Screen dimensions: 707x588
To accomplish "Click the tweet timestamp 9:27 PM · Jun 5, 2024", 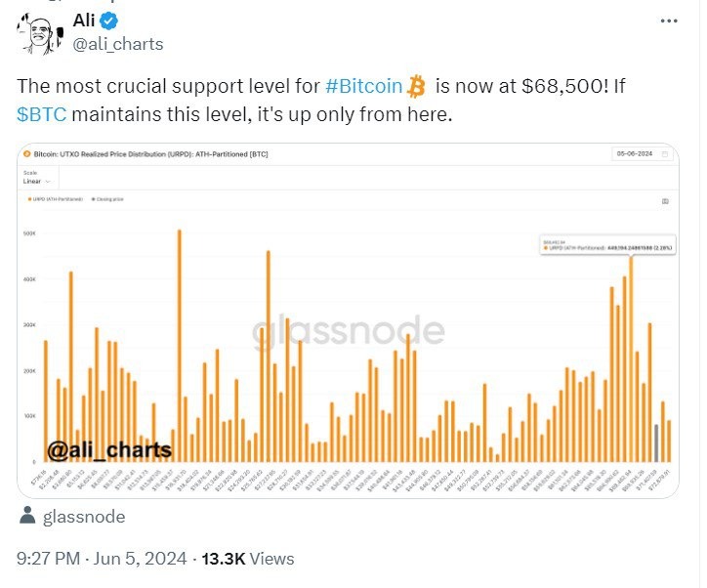I will (101, 560).
